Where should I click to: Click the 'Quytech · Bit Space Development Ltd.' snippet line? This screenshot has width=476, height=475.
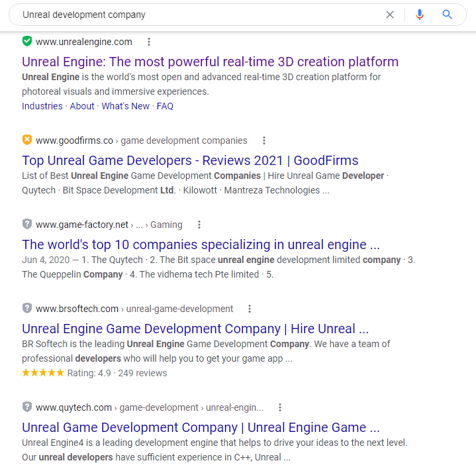175,190
